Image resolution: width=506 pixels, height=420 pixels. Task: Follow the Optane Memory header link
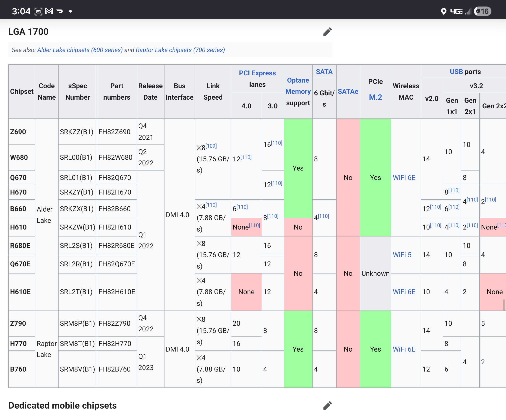[x=298, y=86]
